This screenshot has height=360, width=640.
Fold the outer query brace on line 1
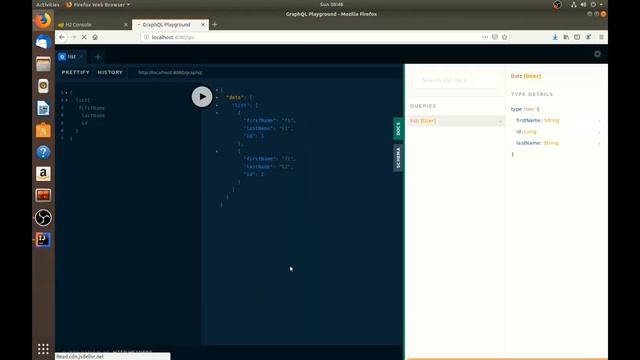coord(66,93)
